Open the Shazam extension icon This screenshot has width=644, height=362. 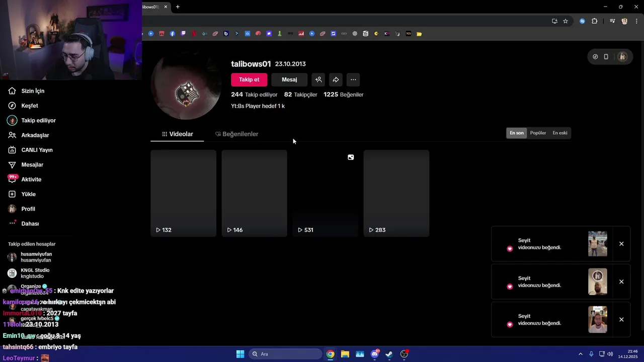(582, 21)
